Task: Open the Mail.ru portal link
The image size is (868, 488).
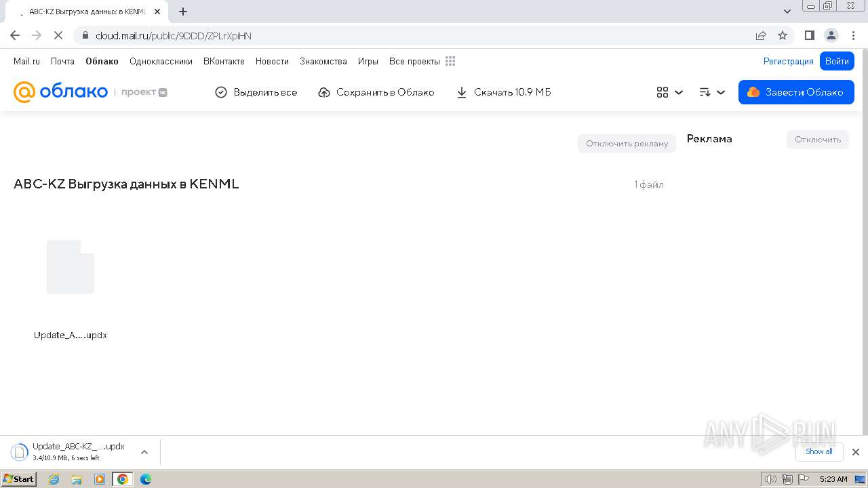Action: coord(26,61)
